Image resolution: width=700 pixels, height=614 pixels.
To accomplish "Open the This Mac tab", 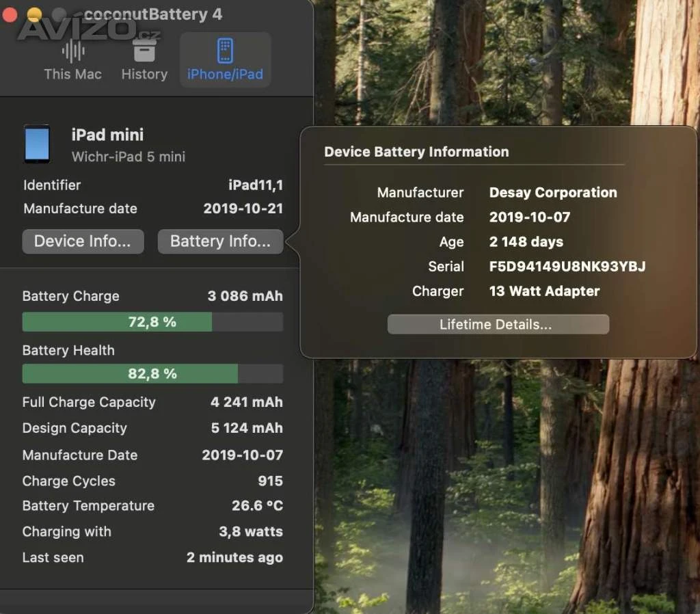I will pyautogui.click(x=72, y=60).
